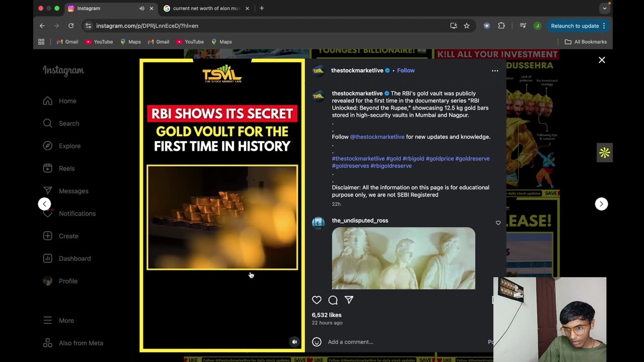Open Chrome profile J avatar

pos(537,26)
